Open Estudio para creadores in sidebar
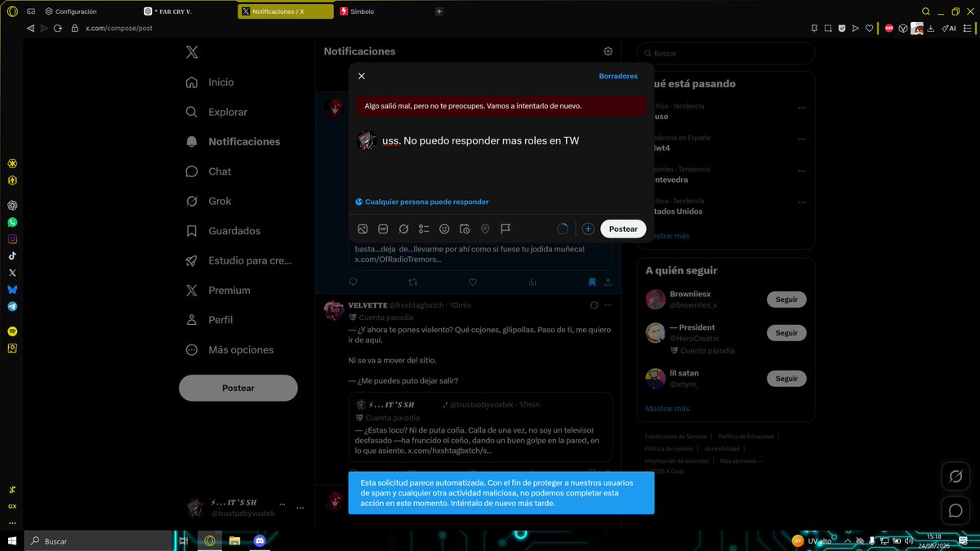 pos(238,260)
